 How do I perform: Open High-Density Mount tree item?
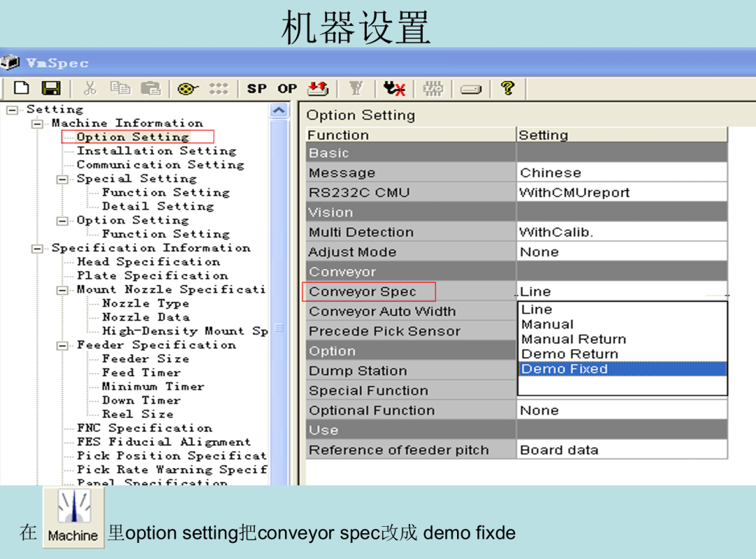185,331
